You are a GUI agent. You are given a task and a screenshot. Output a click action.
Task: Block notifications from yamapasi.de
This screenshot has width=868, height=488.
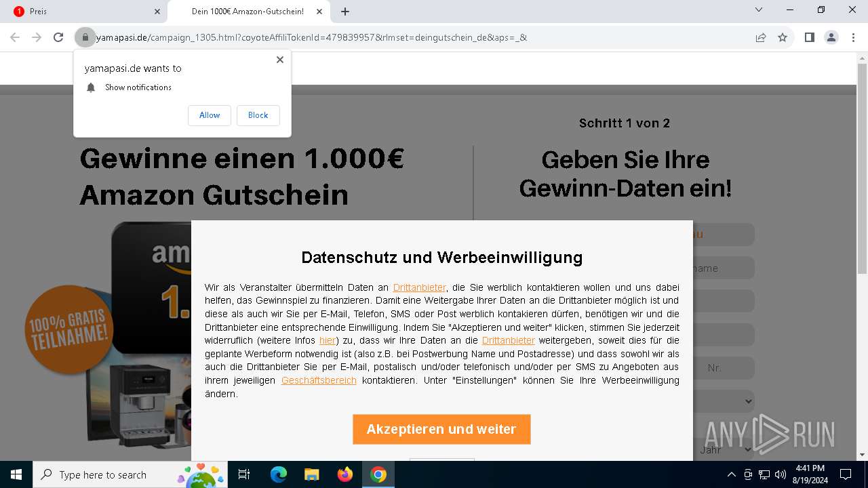coord(258,115)
